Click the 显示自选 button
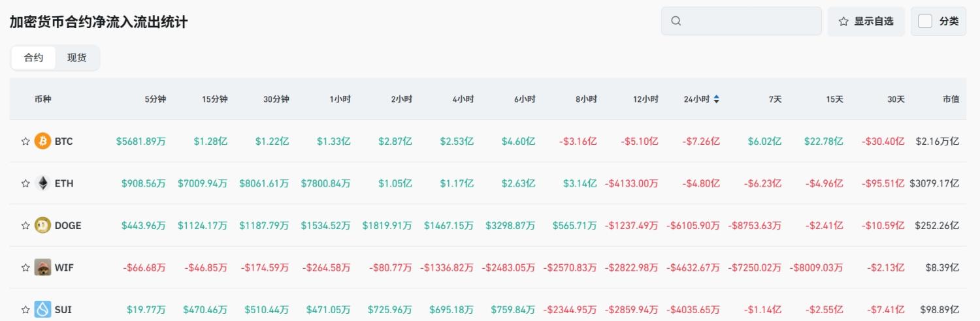980x321 pixels. (x=866, y=21)
